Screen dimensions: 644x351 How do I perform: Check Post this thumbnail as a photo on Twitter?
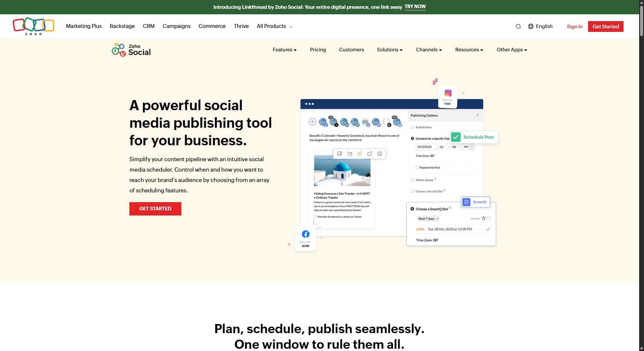pos(315,217)
